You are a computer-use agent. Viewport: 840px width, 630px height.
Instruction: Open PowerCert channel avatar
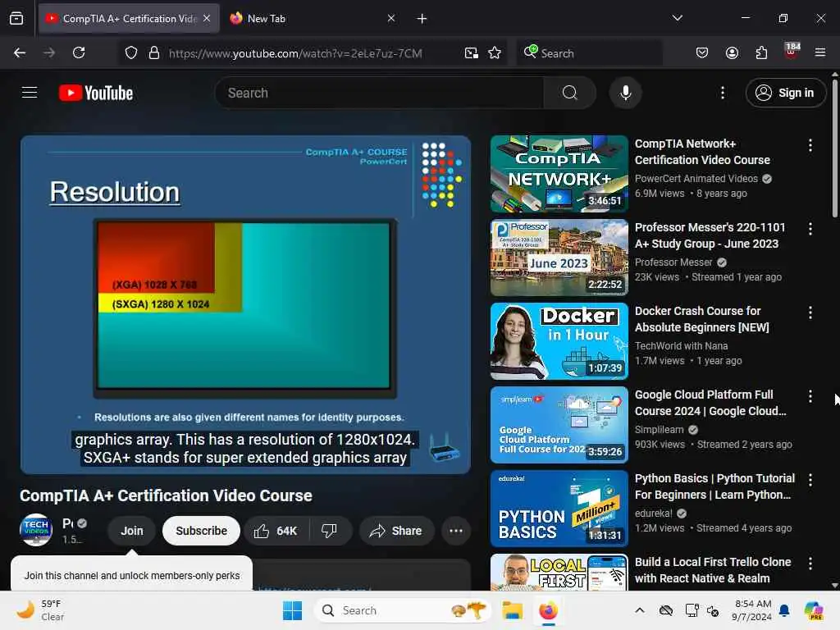36,530
